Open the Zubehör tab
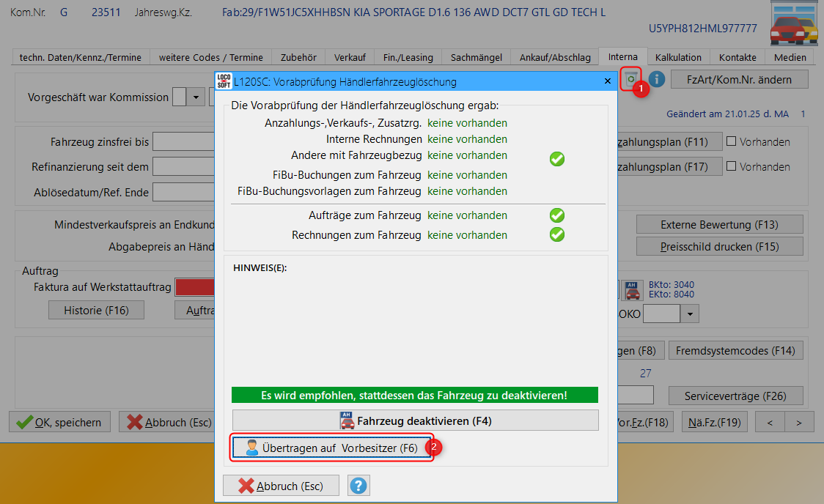The height and width of the screenshot is (504, 824). click(x=298, y=57)
